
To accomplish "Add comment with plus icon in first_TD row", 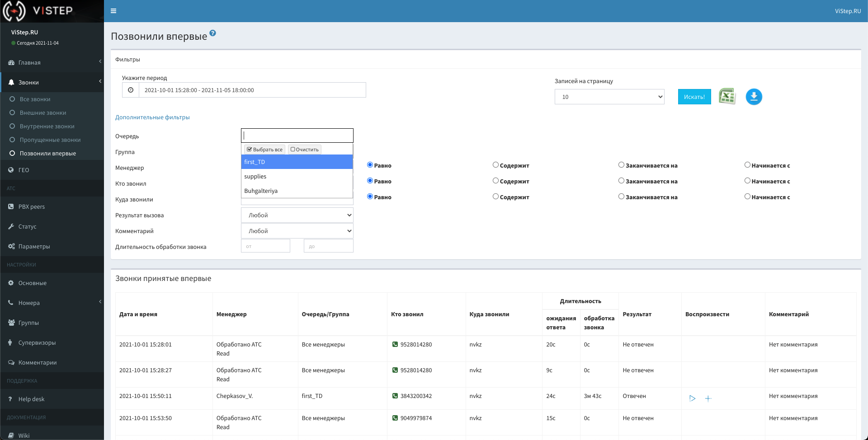I will tap(708, 398).
